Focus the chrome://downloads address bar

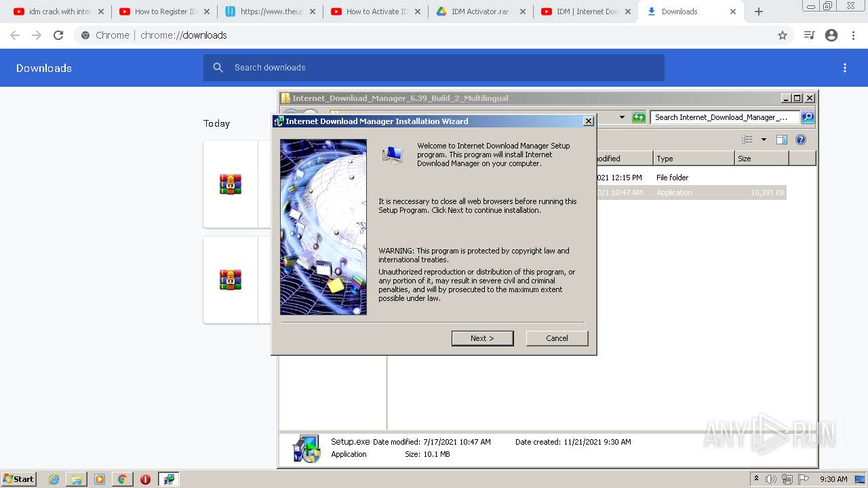tap(434, 35)
